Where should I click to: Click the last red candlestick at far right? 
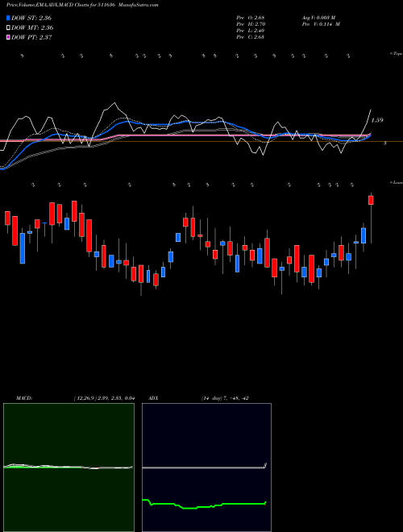[x=371, y=200]
